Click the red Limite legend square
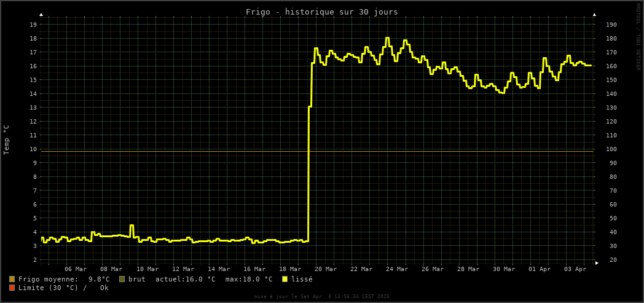Image resolution: width=644 pixels, height=303 pixels. [12, 288]
